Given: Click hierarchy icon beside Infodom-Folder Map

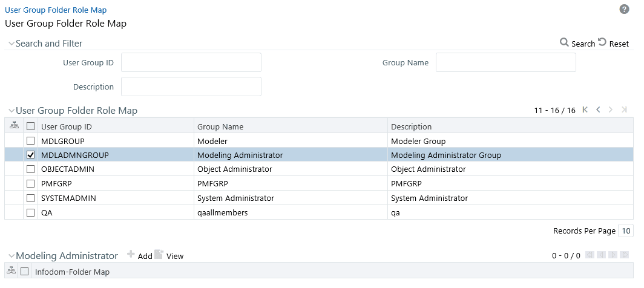Looking at the screenshot, I should click(x=11, y=272).
